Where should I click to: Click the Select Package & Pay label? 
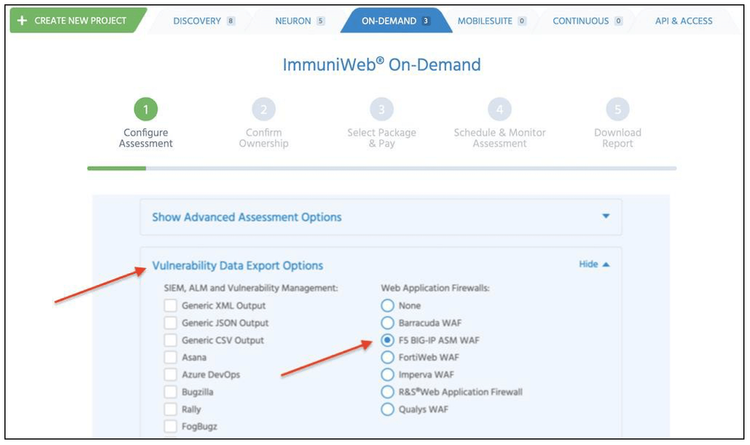coord(382,138)
